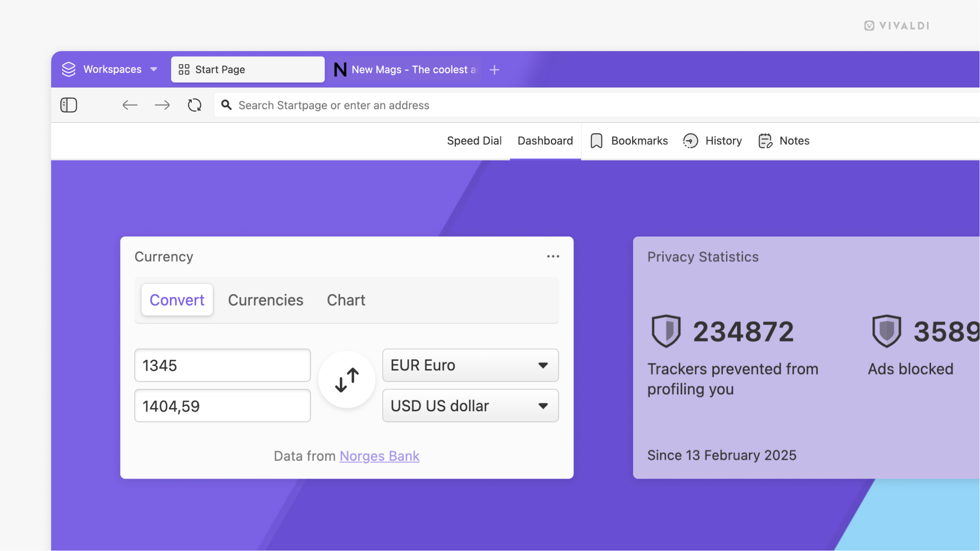Expand the Workspaces dropdown menu
980x551 pixels.
[x=154, y=69]
